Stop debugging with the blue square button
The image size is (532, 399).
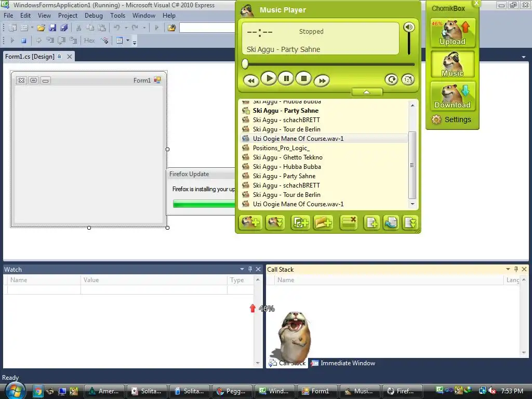[x=24, y=41]
